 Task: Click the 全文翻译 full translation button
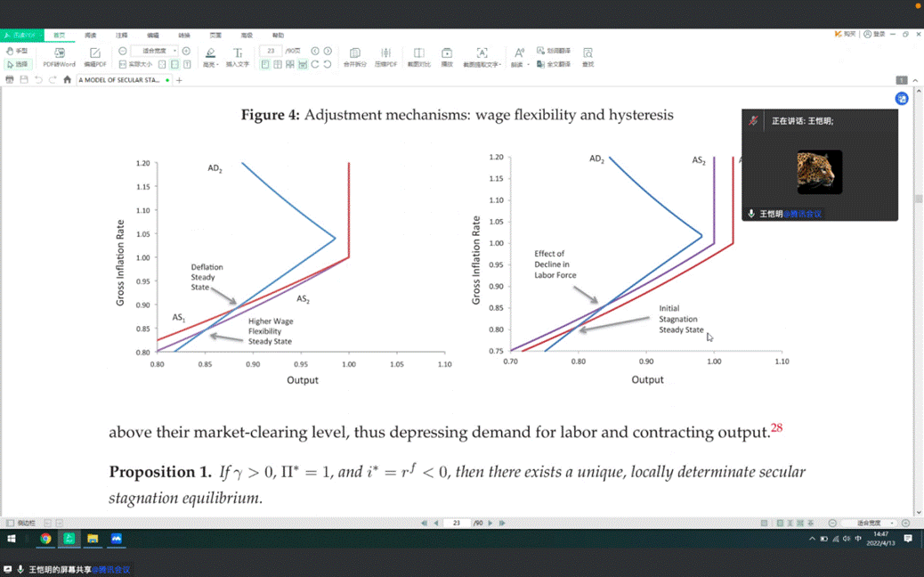click(554, 64)
